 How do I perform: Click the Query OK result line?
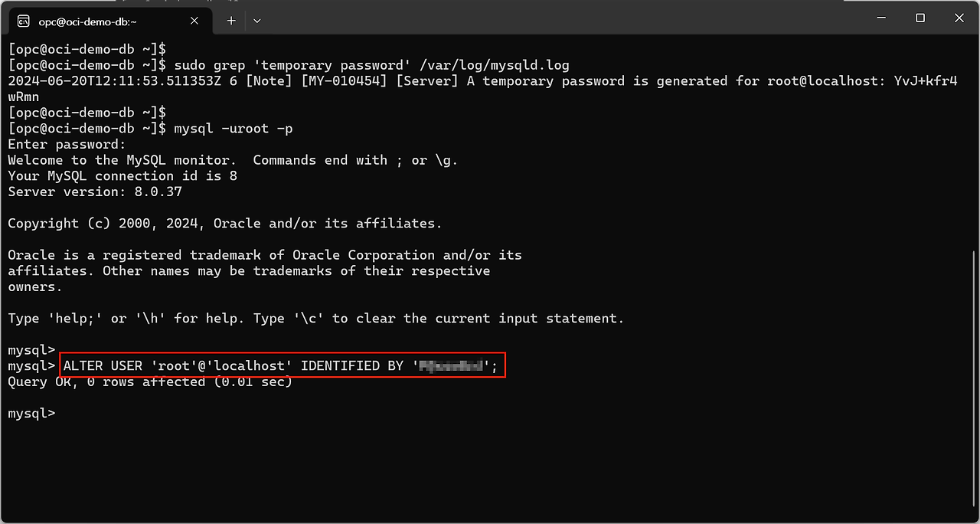[150, 382]
